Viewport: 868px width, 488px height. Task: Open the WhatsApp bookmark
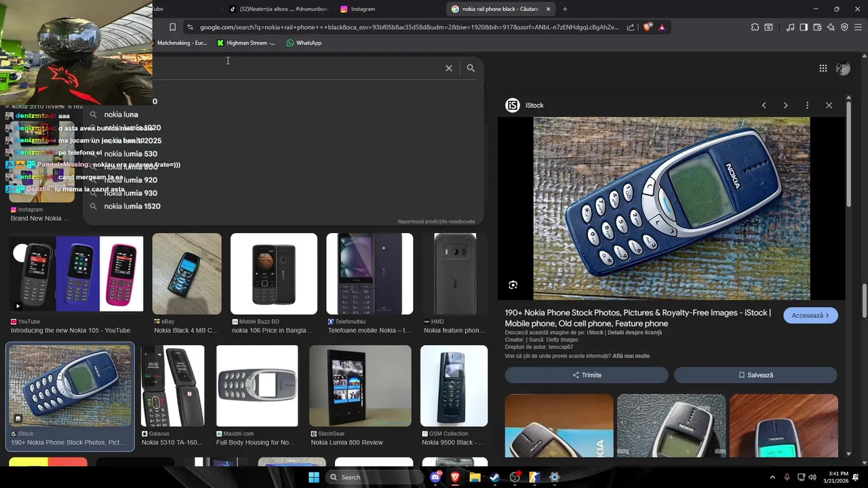304,43
